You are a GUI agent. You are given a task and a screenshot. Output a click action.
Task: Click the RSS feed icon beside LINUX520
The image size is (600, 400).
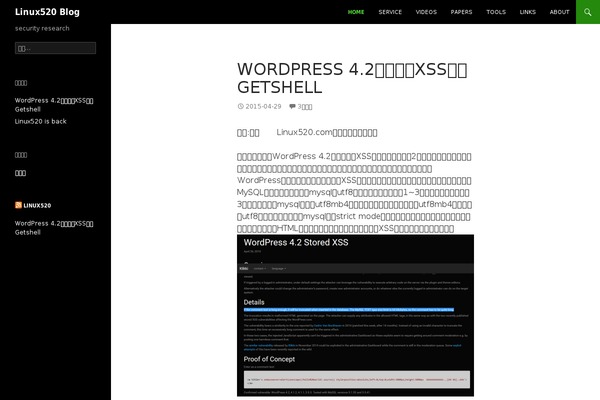point(18,205)
